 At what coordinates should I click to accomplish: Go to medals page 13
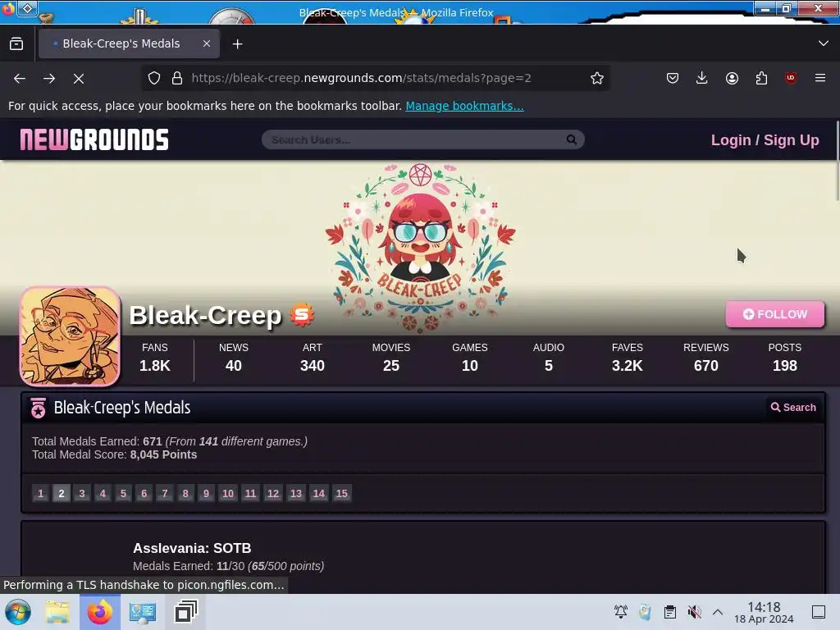tap(296, 493)
